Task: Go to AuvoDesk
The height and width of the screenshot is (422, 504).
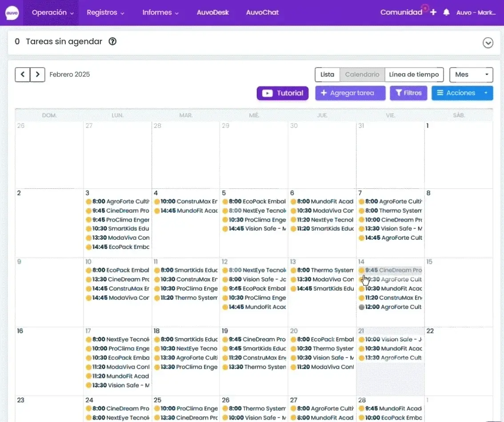Action: pyautogui.click(x=212, y=12)
